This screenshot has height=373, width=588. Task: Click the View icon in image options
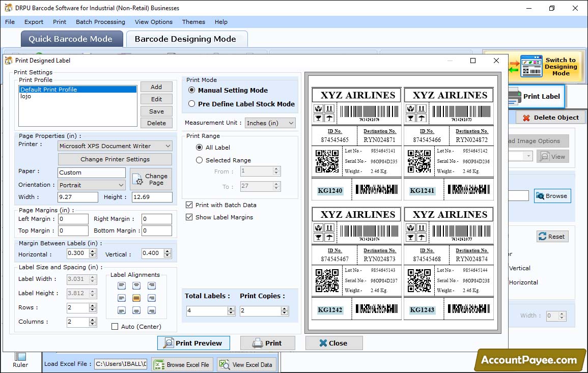click(x=544, y=156)
